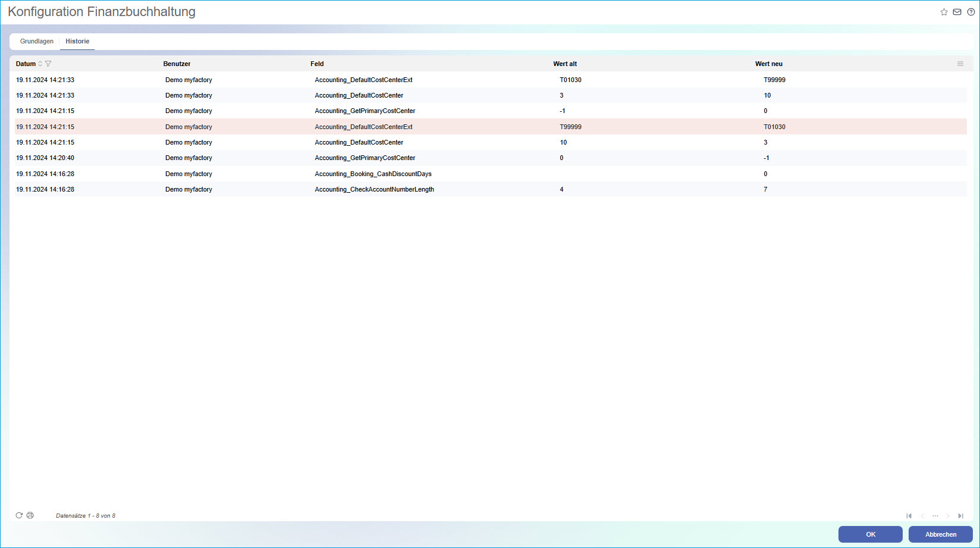Print the history table
Image resolution: width=980 pixels, height=548 pixels.
[30, 515]
